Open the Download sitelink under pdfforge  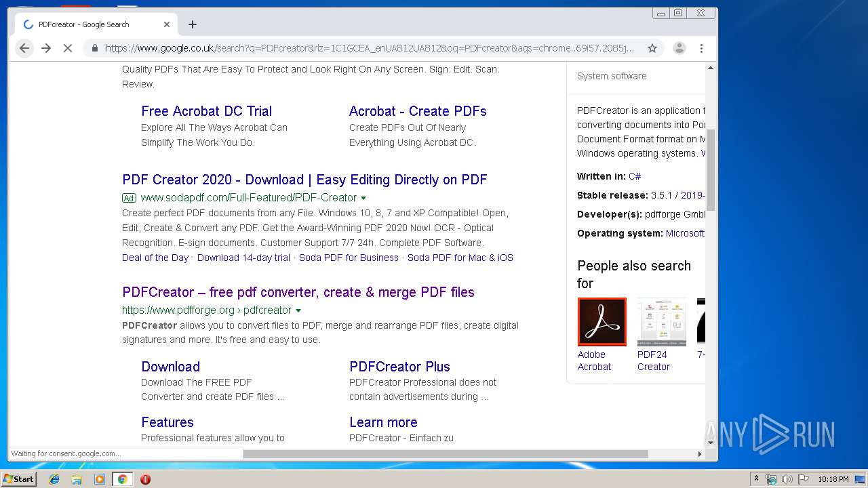[x=170, y=367]
